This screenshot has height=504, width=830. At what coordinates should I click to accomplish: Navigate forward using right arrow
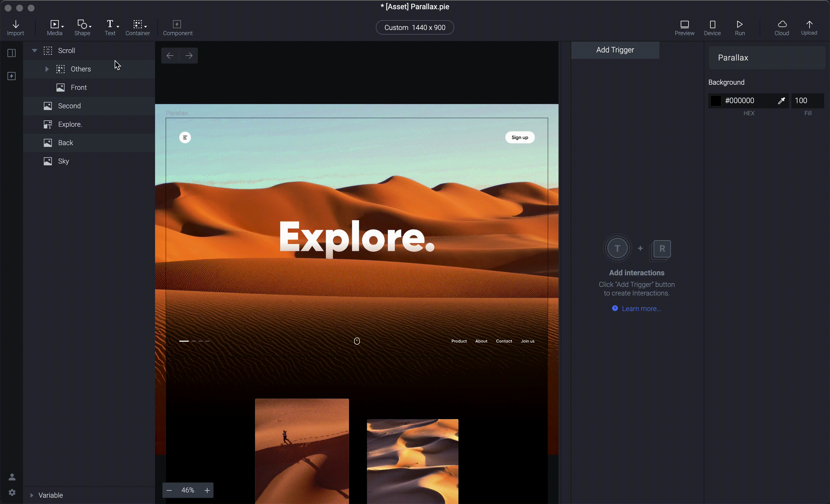point(190,55)
